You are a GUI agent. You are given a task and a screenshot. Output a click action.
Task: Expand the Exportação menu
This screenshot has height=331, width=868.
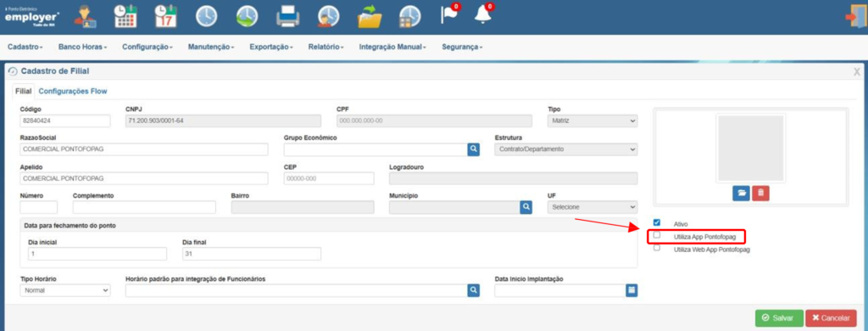[x=271, y=48]
